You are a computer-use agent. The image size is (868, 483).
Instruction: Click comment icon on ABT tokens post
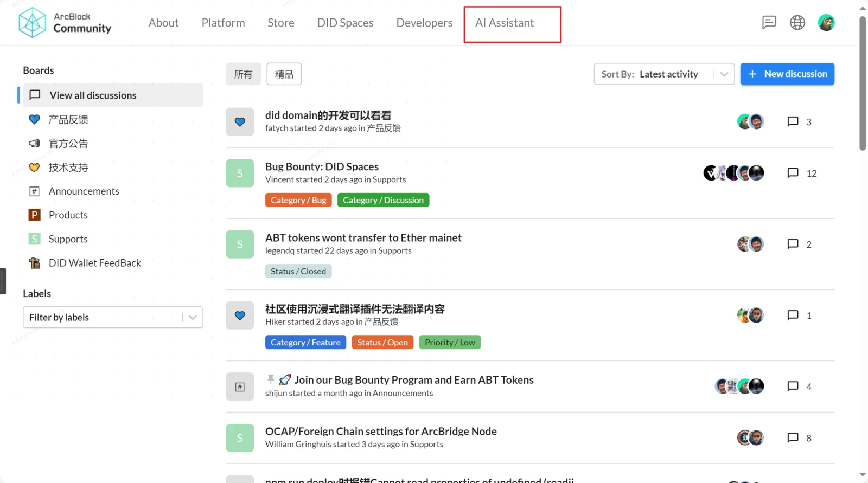[x=793, y=244]
